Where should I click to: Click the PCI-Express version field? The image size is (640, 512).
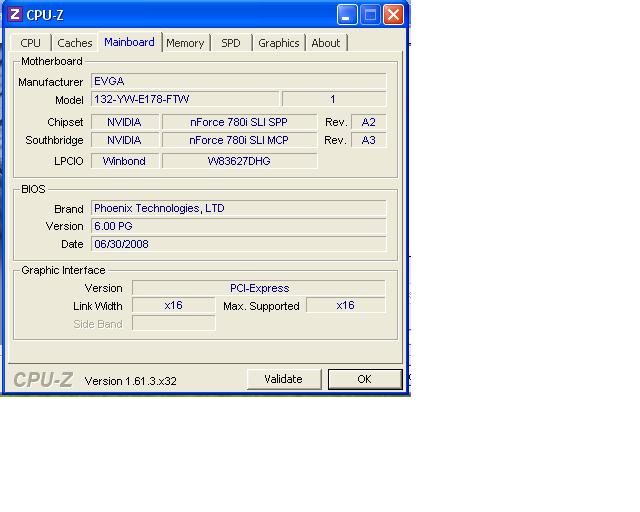(x=259, y=288)
